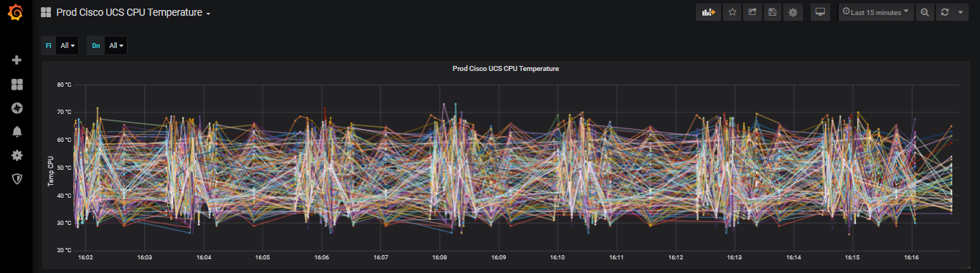Click the 50 °C y-axis label
This screenshot has height=273, width=980.
pyautogui.click(x=64, y=168)
